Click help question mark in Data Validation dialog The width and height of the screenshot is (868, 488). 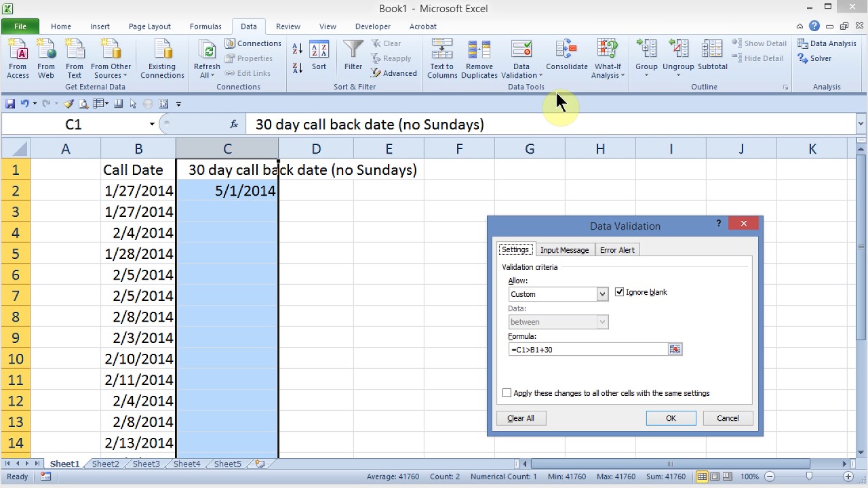point(719,223)
